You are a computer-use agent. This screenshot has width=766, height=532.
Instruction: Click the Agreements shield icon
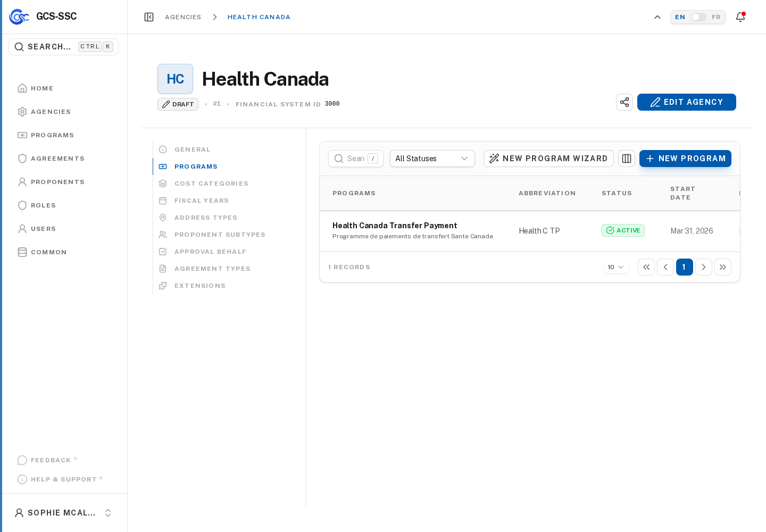pos(22,159)
